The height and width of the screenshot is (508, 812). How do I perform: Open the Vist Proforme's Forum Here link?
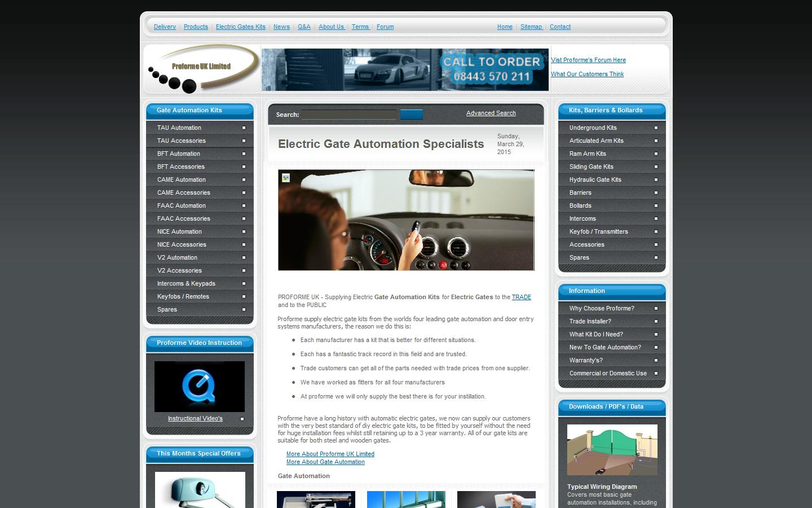click(x=588, y=60)
